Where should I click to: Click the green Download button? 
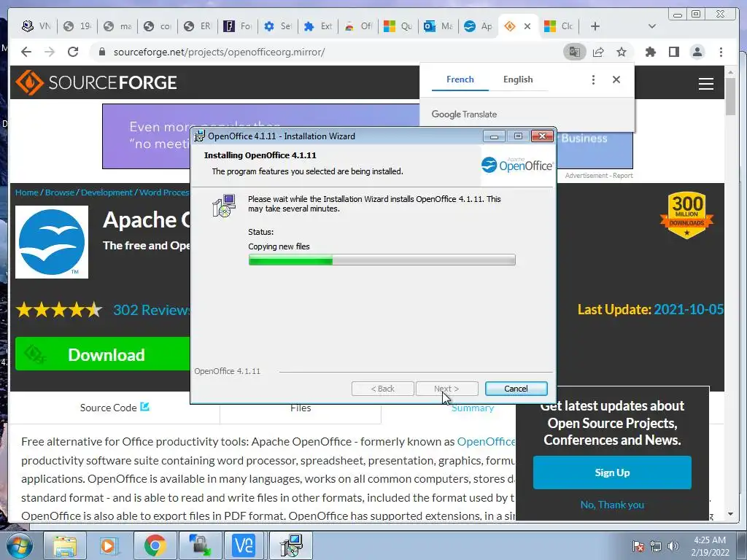point(102,354)
